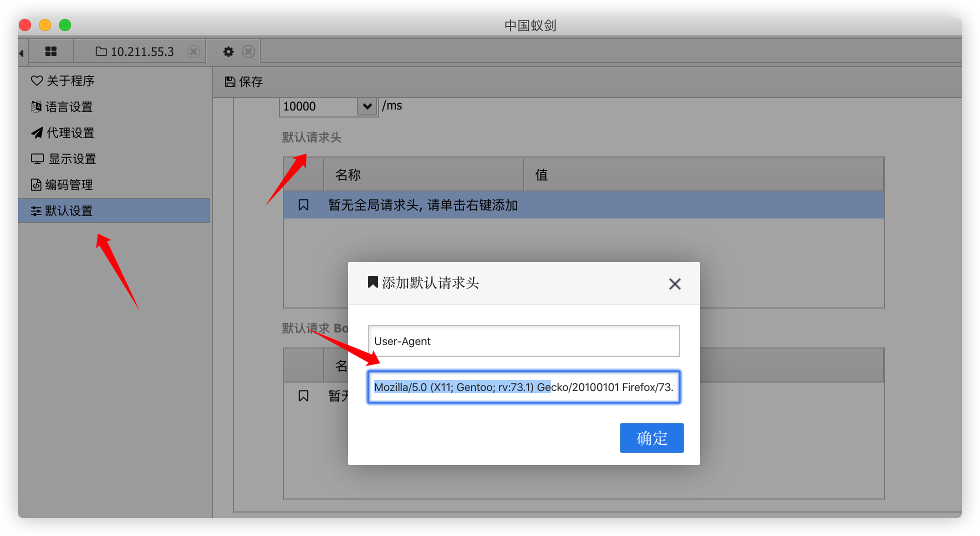Open 代理设置 proxy settings

tap(63, 133)
